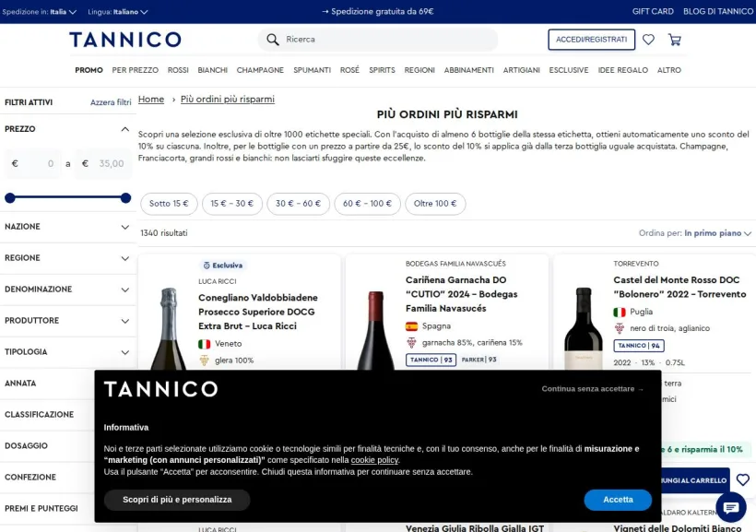756x532 pixels.
Task: Open the ARTIGIANI menu
Action: 521,70
